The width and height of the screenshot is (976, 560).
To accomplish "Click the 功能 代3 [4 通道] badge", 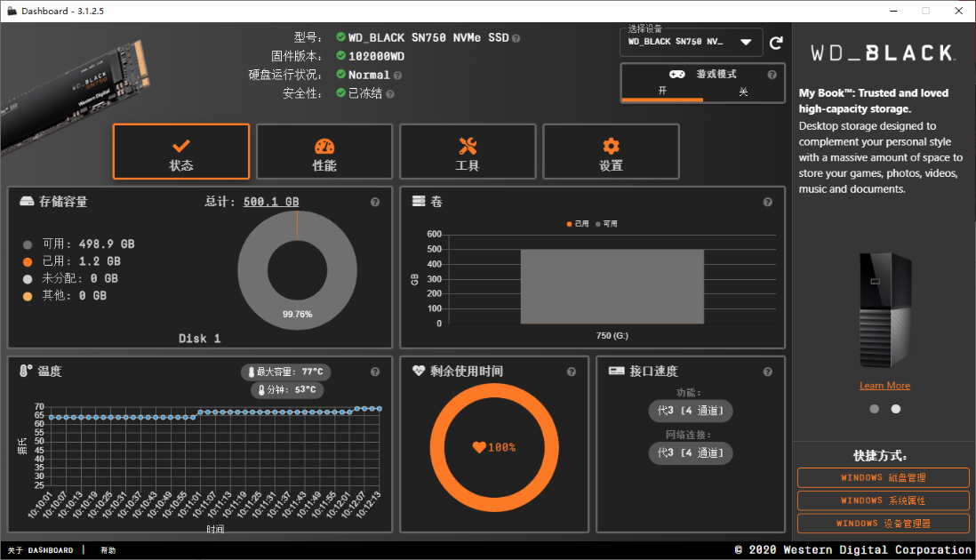I will pos(691,411).
